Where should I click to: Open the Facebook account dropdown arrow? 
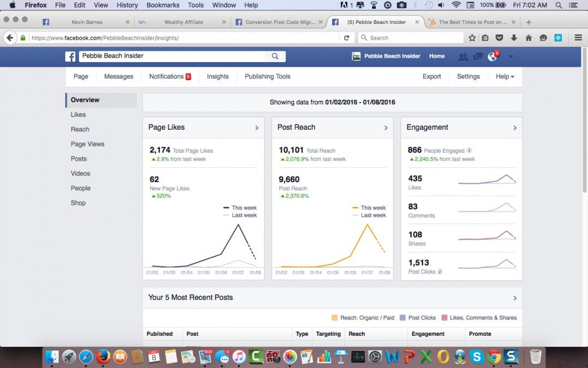511,57
